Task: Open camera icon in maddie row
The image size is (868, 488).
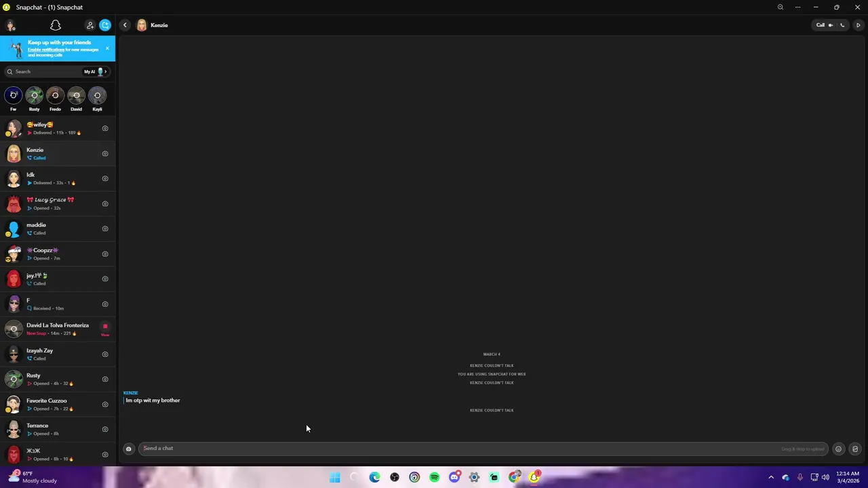Action: click(x=105, y=228)
